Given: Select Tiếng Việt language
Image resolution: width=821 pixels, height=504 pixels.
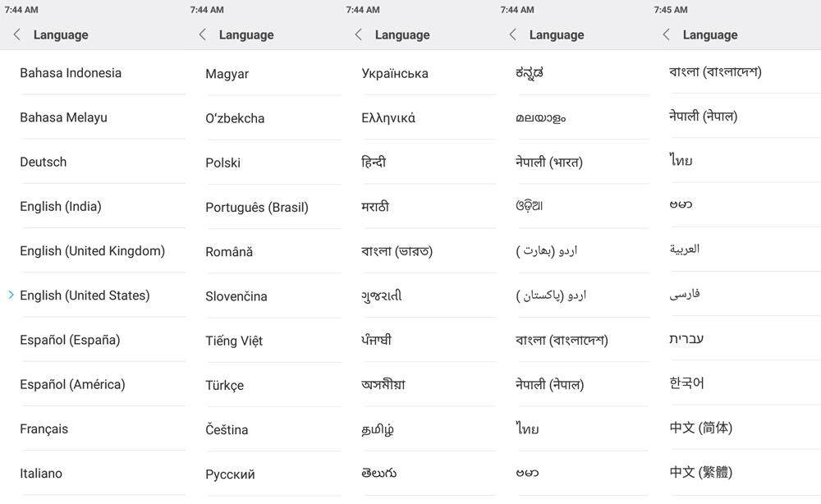Looking at the screenshot, I should 234,341.
